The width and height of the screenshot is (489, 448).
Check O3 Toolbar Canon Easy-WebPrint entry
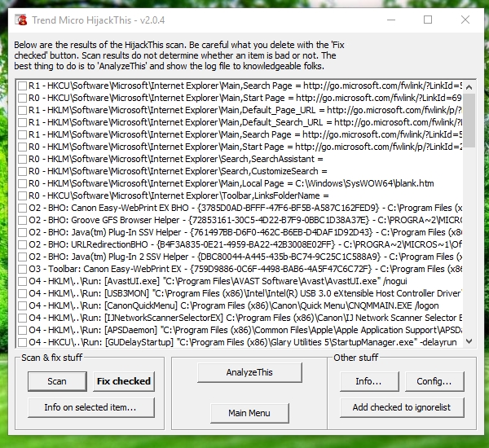(x=22, y=269)
